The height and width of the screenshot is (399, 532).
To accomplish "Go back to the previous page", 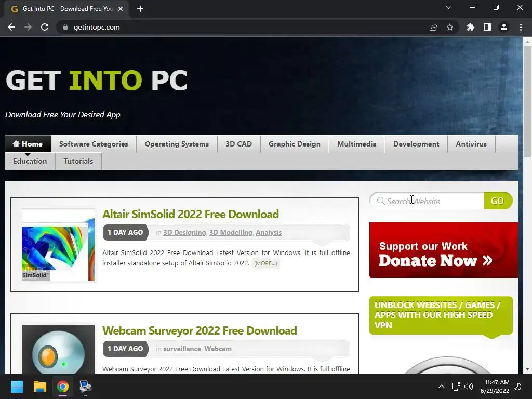I will click(11, 27).
